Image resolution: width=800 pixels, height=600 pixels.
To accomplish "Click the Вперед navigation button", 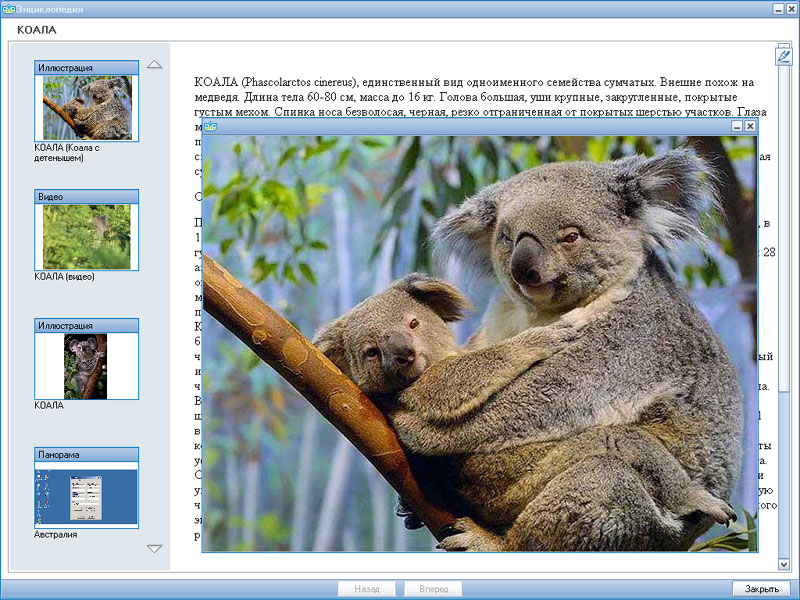I will coord(434,589).
